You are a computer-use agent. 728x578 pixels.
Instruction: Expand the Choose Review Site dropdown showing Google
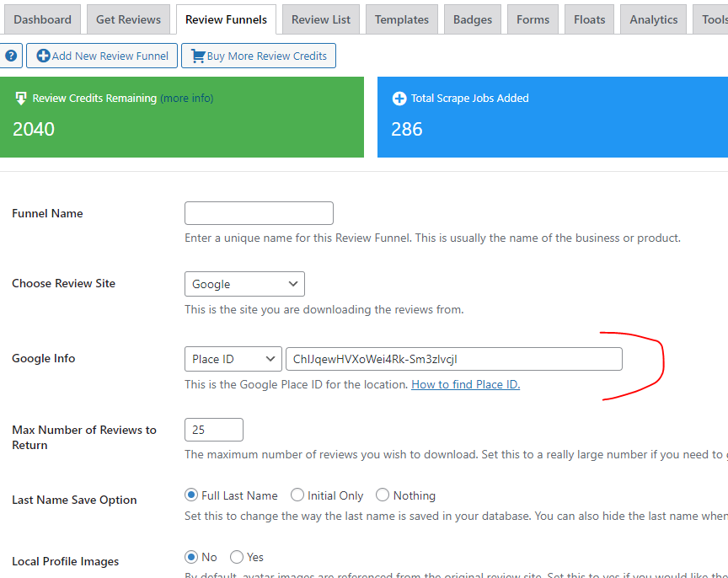(244, 284)
